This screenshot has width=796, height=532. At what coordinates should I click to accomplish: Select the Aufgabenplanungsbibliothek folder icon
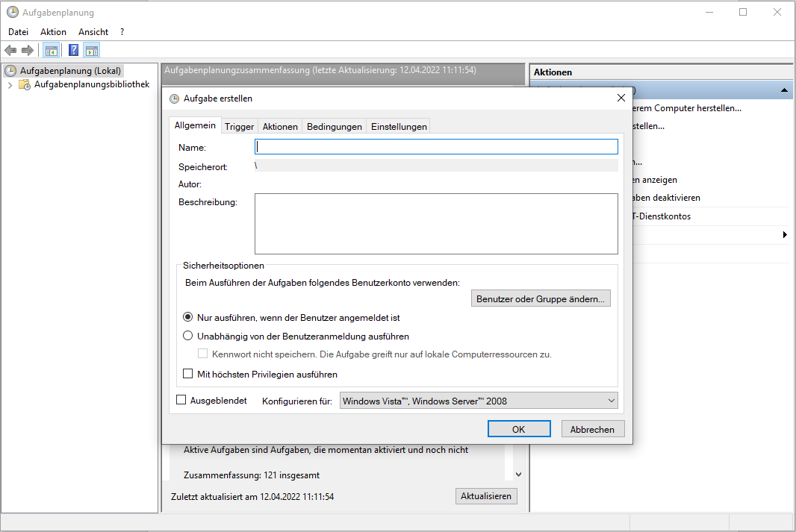click(x=25, y=85)
